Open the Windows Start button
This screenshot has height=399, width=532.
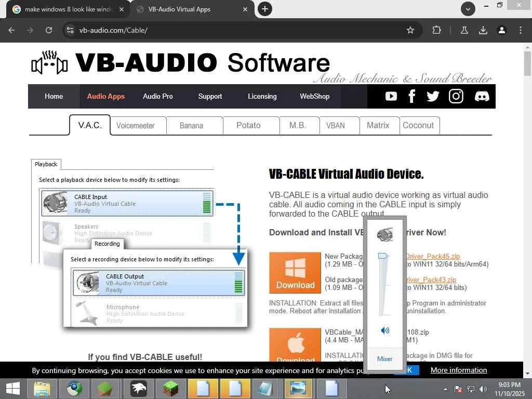[x=13, y=388]
